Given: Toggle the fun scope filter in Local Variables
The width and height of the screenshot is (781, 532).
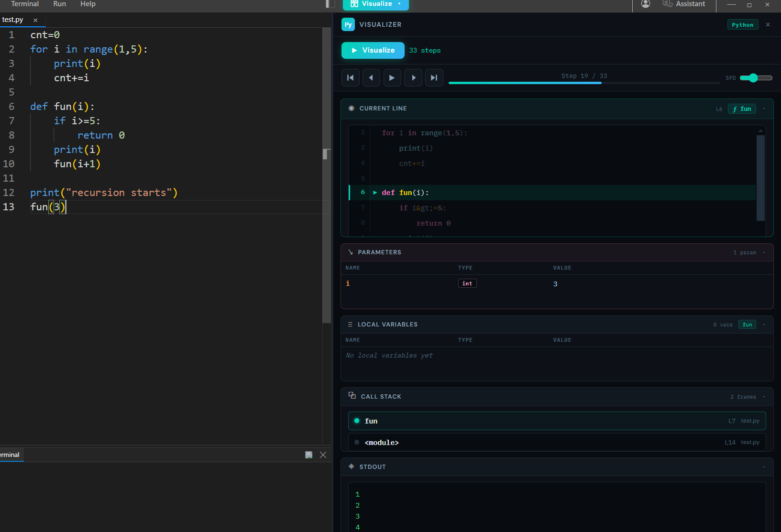Looking at the screenshot, I should [747, 325].
